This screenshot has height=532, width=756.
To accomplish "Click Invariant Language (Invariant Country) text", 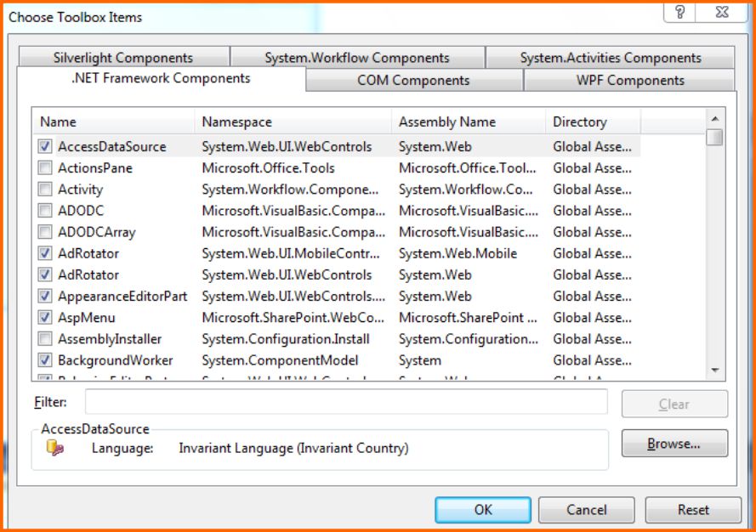I will [293, 448].
